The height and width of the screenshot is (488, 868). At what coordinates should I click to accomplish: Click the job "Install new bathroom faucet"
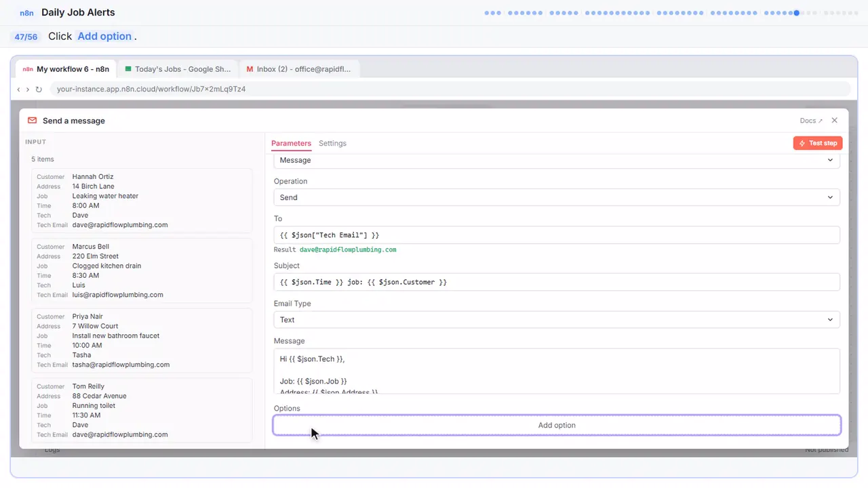pyautogui.click(x=116, y=335)
